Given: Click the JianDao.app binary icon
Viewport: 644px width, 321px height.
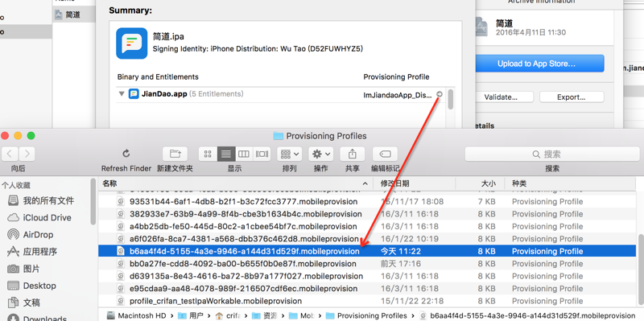Looking at the screenshot, I should (134, 94).
